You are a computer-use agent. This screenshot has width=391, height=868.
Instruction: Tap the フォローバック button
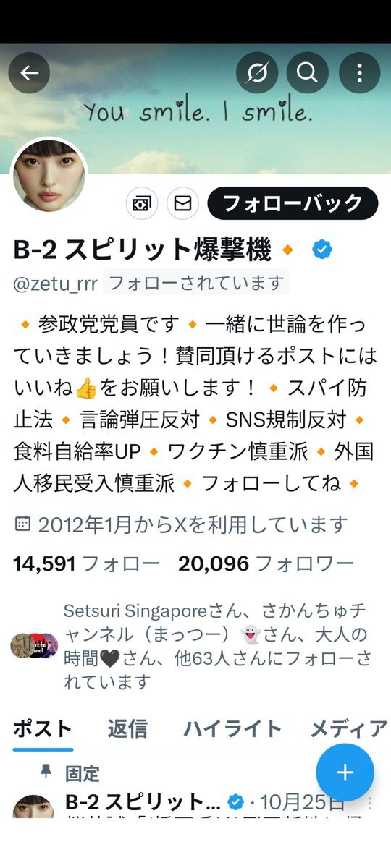tap(293, 203)
